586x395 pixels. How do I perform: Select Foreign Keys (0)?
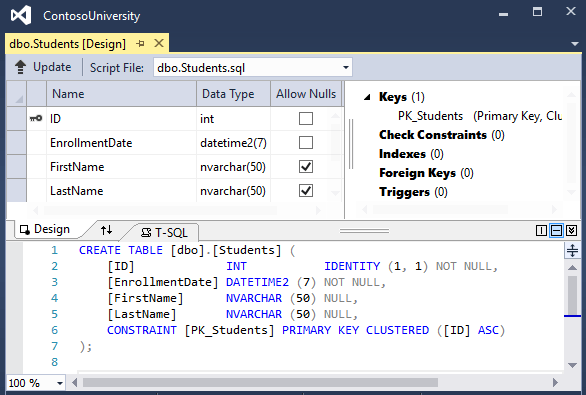pos(426,173)
